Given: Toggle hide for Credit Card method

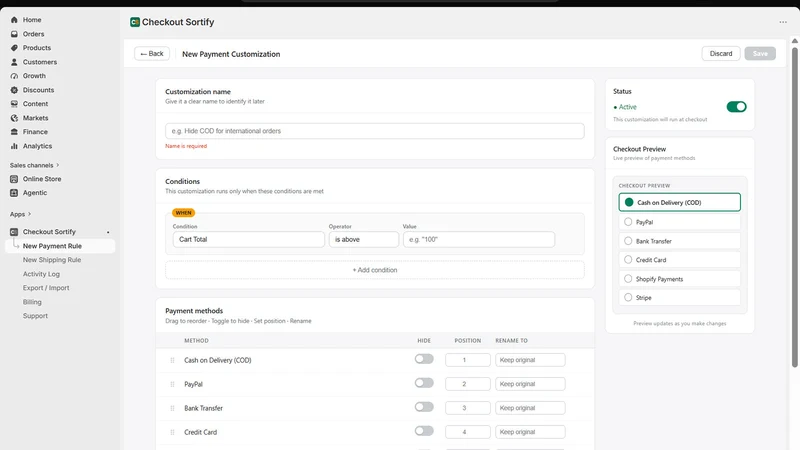Looking at the screenshot, I should 424,431.
